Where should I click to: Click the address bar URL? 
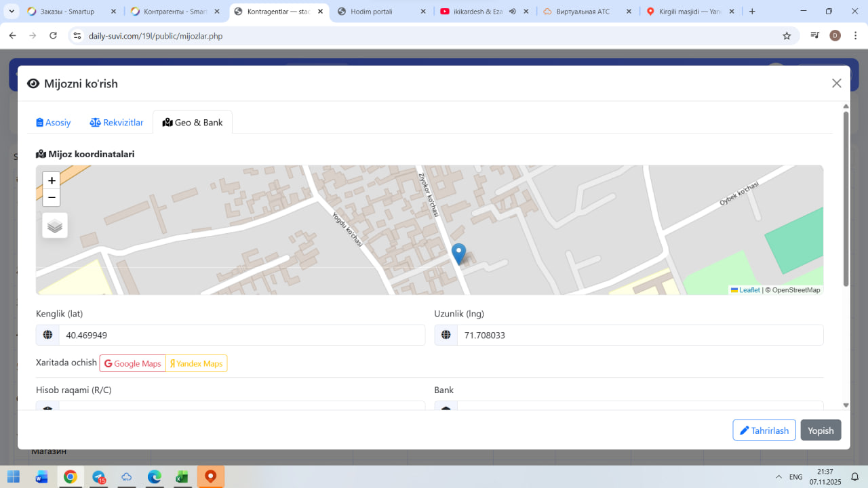156,36
